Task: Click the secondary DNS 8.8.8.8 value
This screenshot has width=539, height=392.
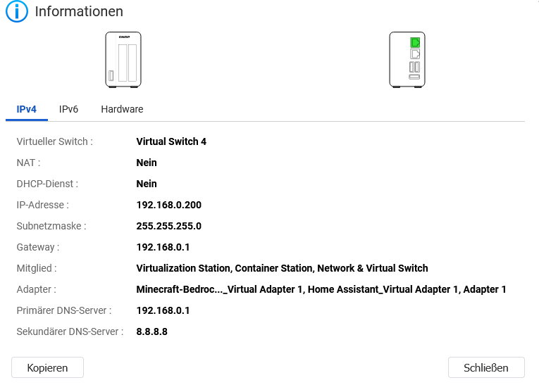Action: pos(151,331)
